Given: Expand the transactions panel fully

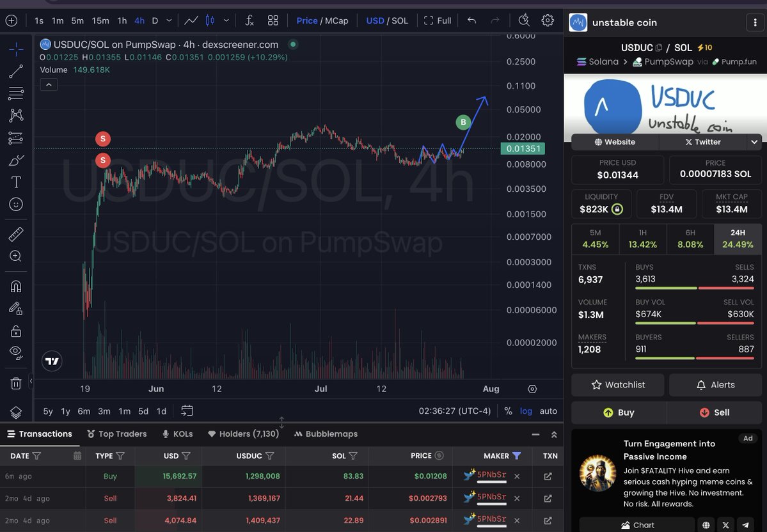Looking at the screenshot, I should [x=554, y=434].
